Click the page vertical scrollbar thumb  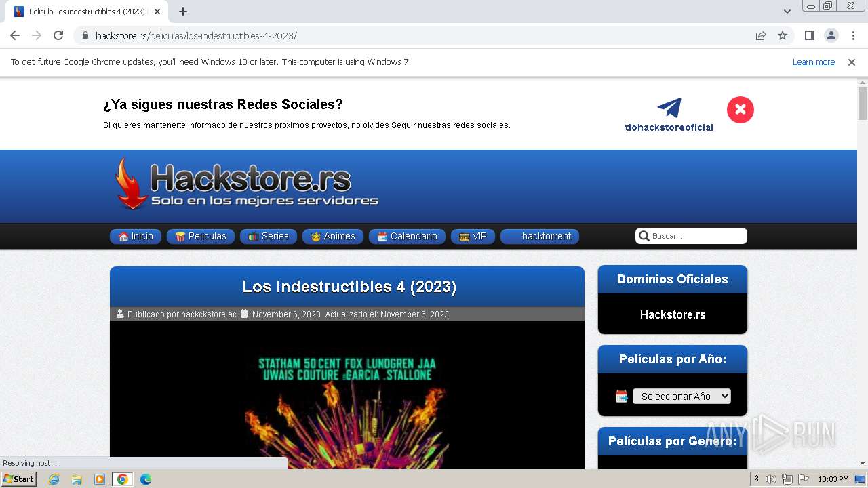863,103
